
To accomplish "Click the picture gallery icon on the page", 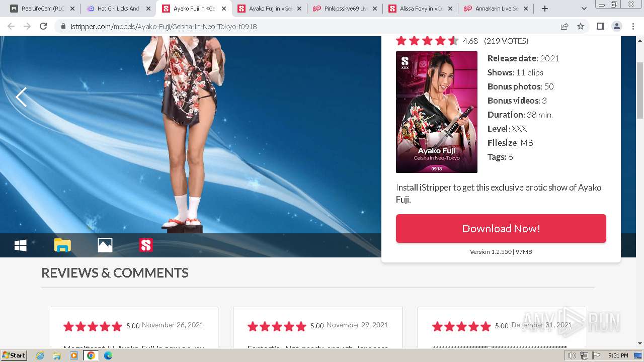I will pos(105,245).
